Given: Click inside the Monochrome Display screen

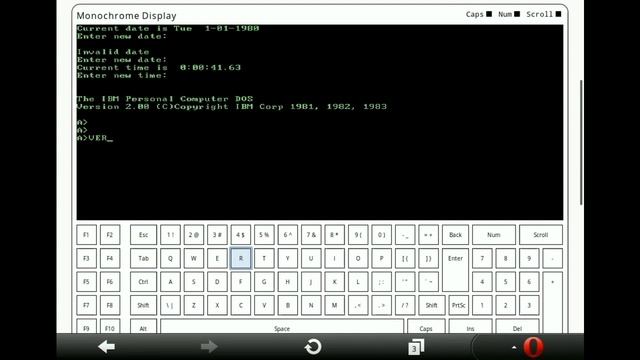Looking at the screenshot, I should tap(320, 122).
